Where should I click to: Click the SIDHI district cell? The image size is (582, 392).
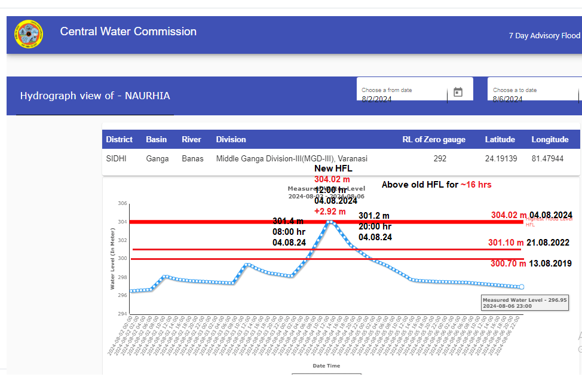pos(117,159)
